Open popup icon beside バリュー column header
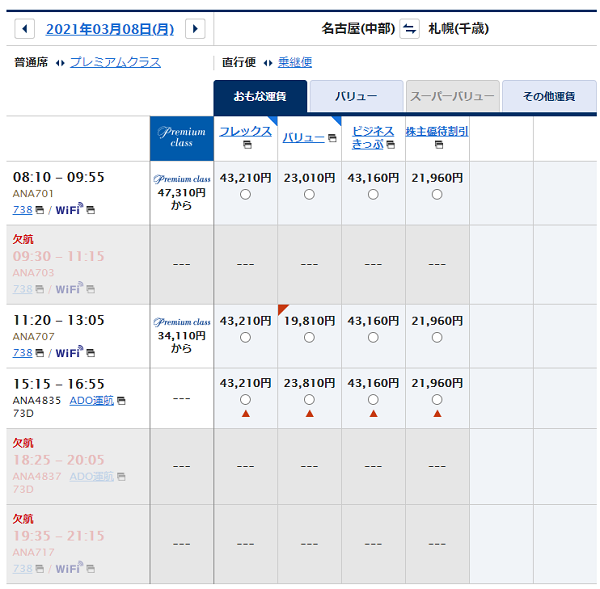The image size is (600, 589). pos(333,138)
